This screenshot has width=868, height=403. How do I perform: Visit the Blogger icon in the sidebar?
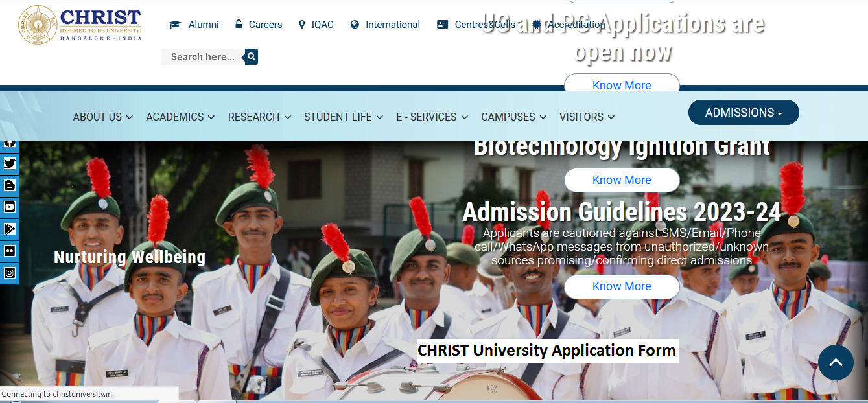tap(9, 185)
